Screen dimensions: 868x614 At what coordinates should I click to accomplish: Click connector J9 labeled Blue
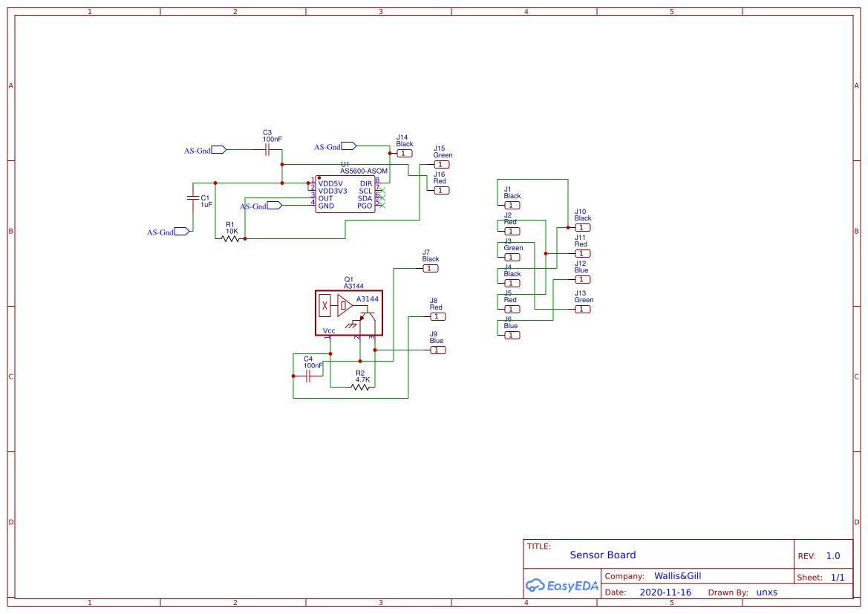click(x=437, y=350)
